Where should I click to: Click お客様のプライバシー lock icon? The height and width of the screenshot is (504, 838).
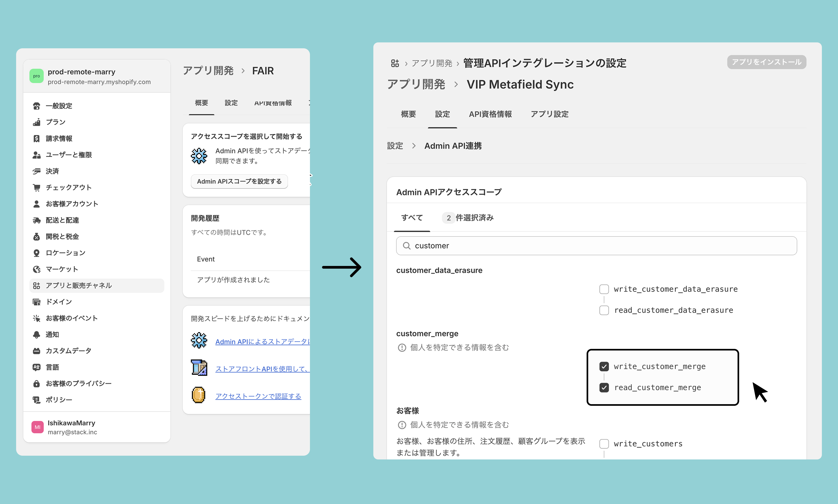tap(36, 384)
